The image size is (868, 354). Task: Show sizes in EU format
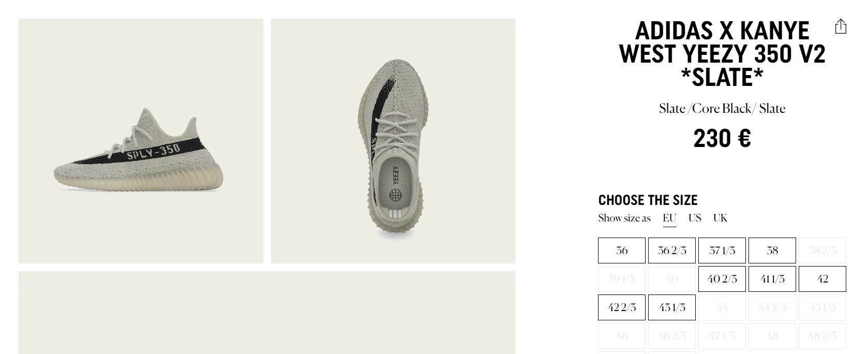coord(669,218)
